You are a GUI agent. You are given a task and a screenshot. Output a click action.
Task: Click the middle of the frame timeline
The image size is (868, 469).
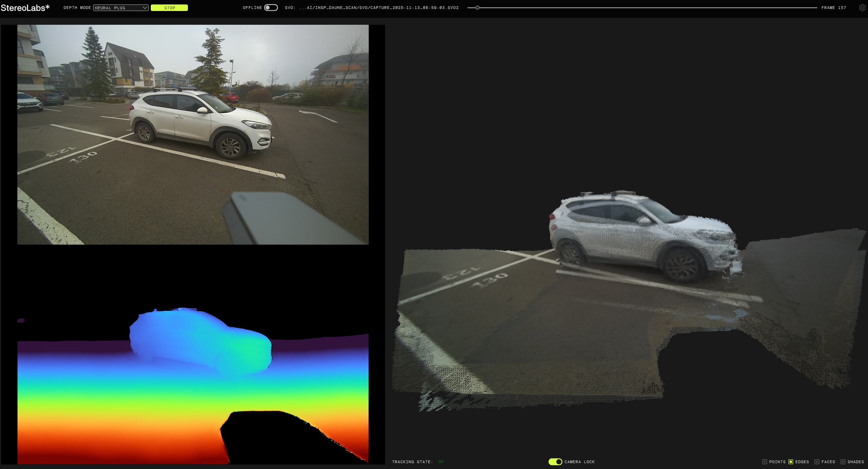(x=642, y=8)
